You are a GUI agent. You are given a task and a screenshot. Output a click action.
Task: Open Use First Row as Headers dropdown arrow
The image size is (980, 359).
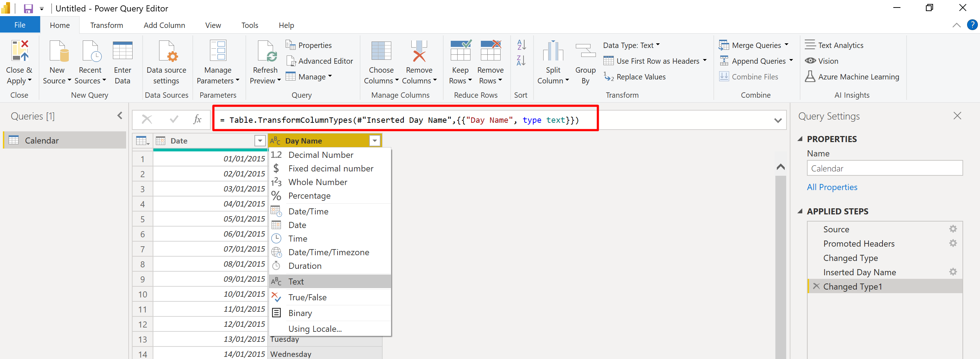(x=704, y=60)
